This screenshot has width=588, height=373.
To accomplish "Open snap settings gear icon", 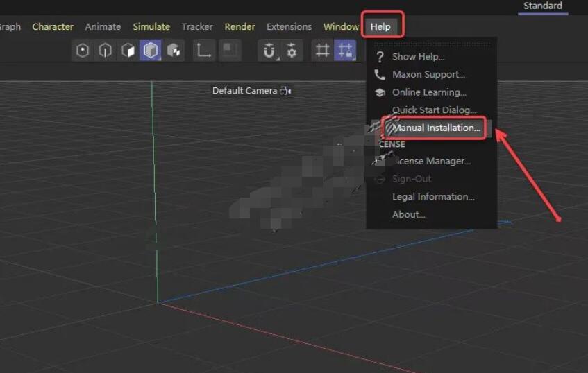I will pyautogui.click(x=292, y=50).
